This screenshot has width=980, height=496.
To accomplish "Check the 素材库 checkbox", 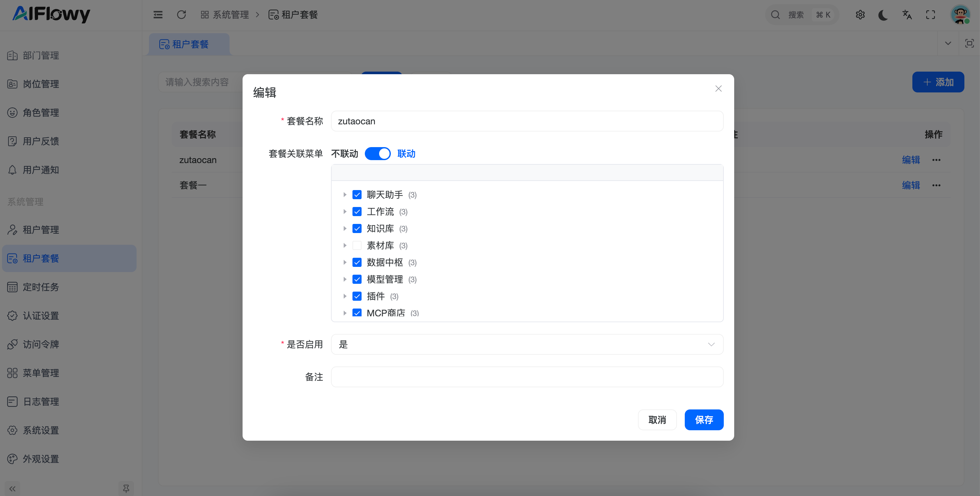I will pyautogui.click(x=357, y=245).
